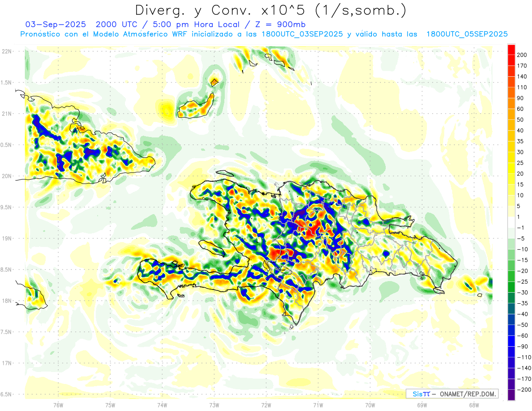Click the '74W' longitude label

click(162, 405)
